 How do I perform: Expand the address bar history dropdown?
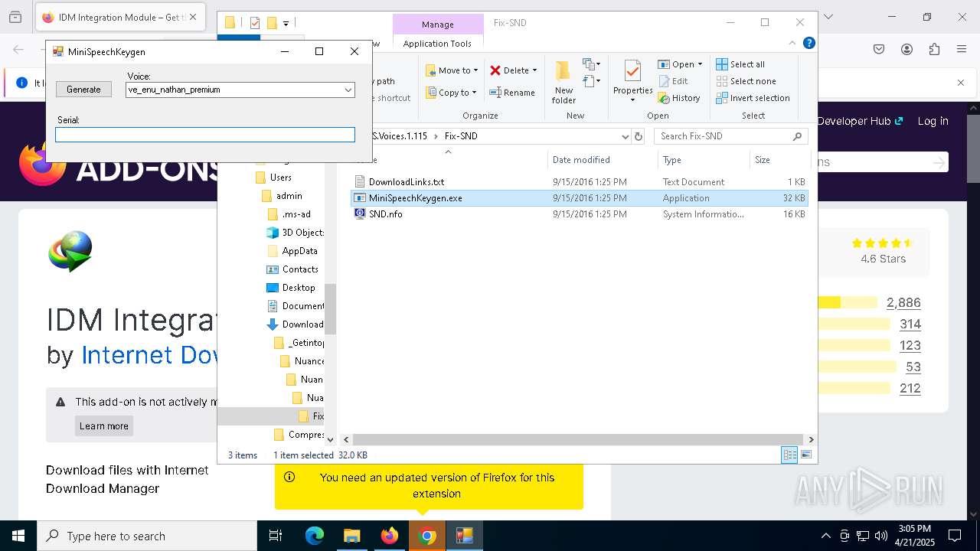pos(626,136)
